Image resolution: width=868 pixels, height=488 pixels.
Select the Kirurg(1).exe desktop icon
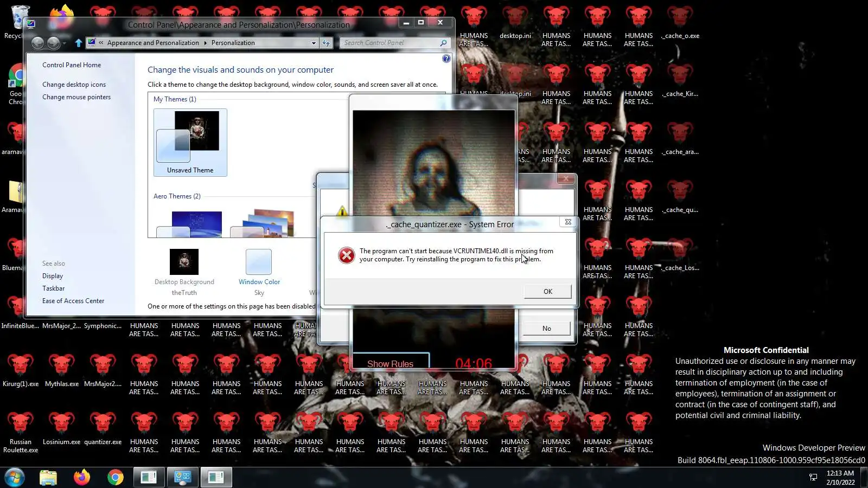pyautogui.click(x=21, y=371)
